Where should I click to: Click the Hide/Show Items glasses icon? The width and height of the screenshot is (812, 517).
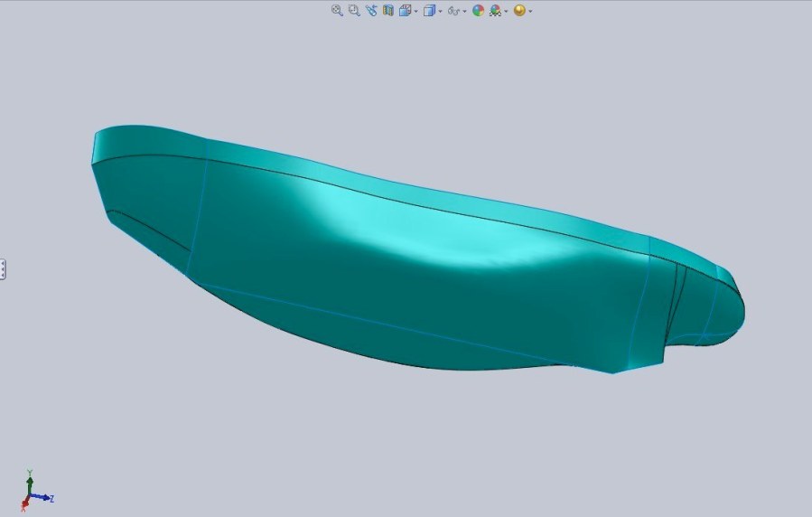tap(454, 11)
